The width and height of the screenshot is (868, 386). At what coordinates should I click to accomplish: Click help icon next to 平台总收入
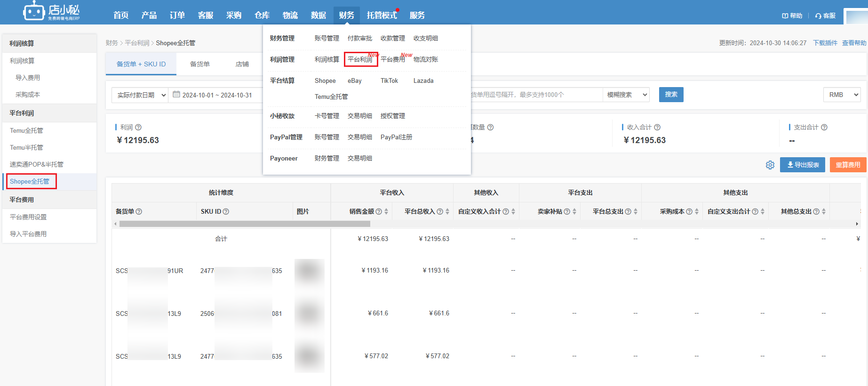point(440,211)
